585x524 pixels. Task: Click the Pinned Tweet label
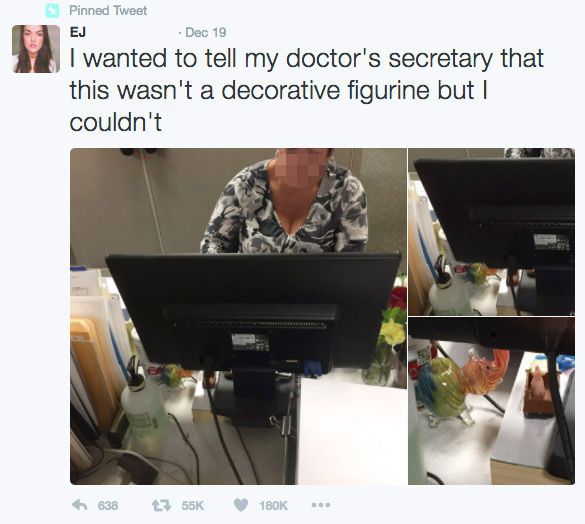click(x=108, y=10)
